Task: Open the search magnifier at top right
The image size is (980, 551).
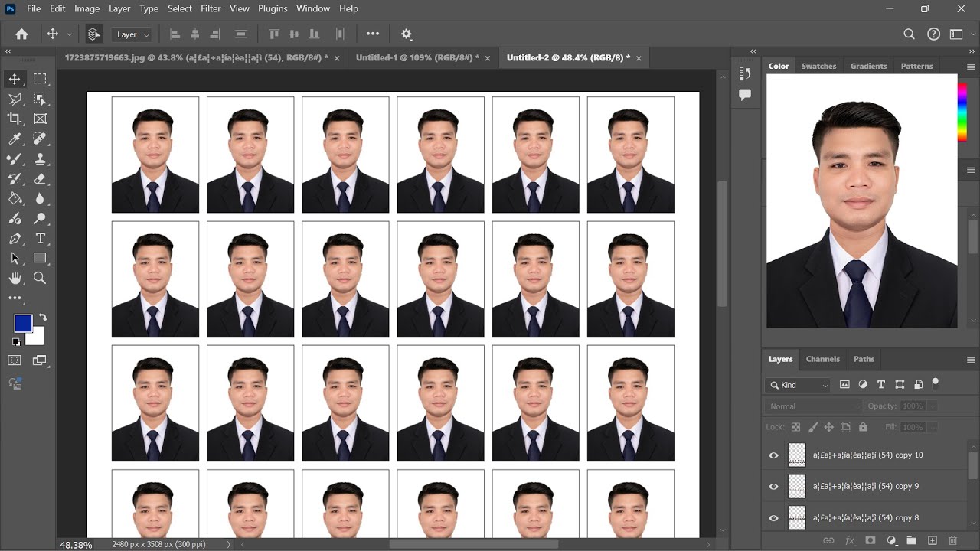Action: (909, 34)
